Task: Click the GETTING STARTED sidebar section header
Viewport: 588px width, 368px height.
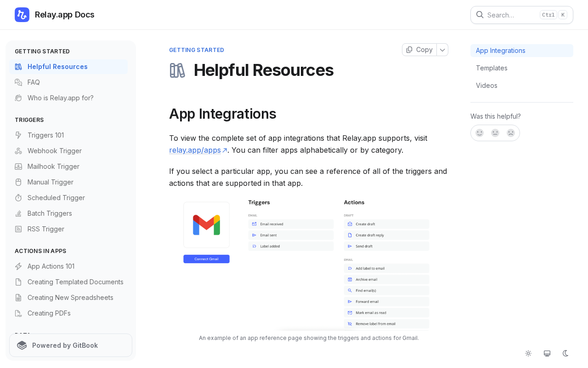Action: click(42, 52)
